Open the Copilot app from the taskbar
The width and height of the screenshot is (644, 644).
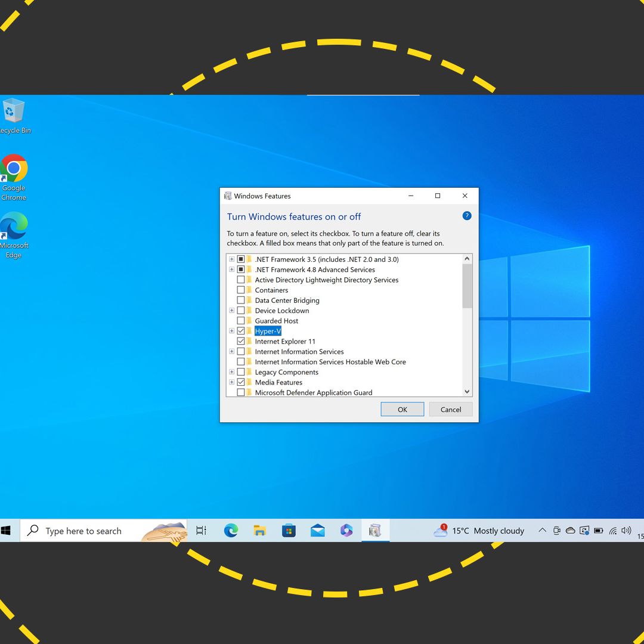click(346, 530)
